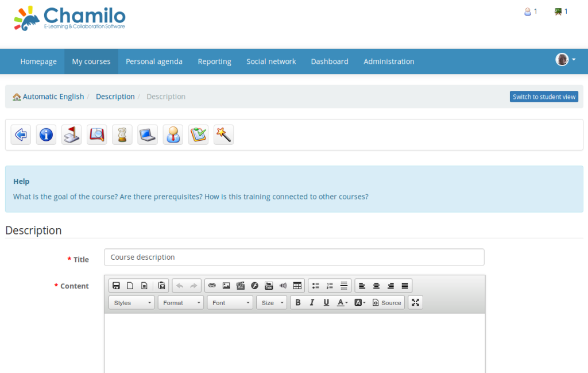Click the Chamilo logo
The image size is (588, 373).
69,18
